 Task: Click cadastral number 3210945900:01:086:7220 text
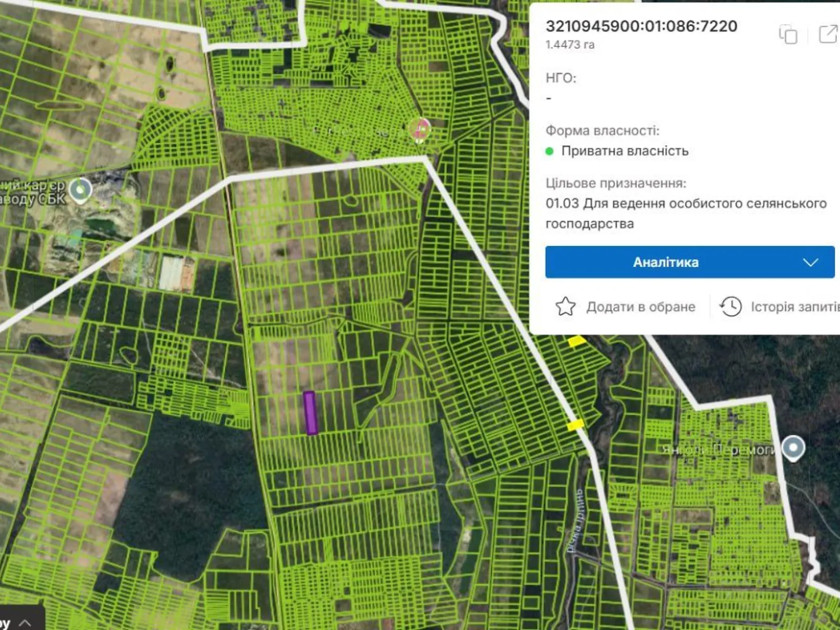tap(641, 26)
